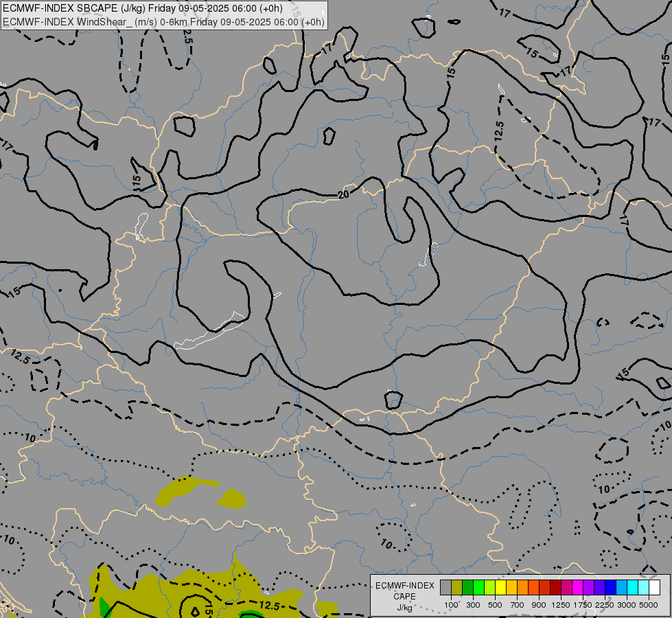Click the gray swatch in CAPE legend
The image size is (672, 618).
tap(445, 587)
